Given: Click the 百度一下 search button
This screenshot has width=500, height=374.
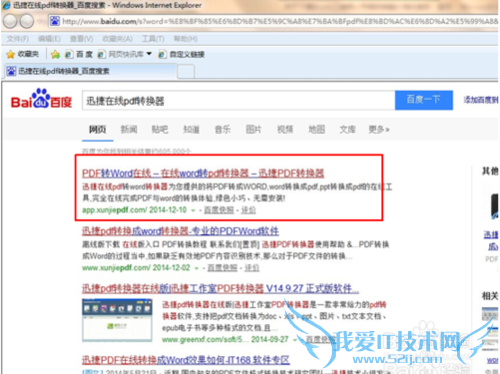Looking at the screenshot, I should tap(424, 100).
